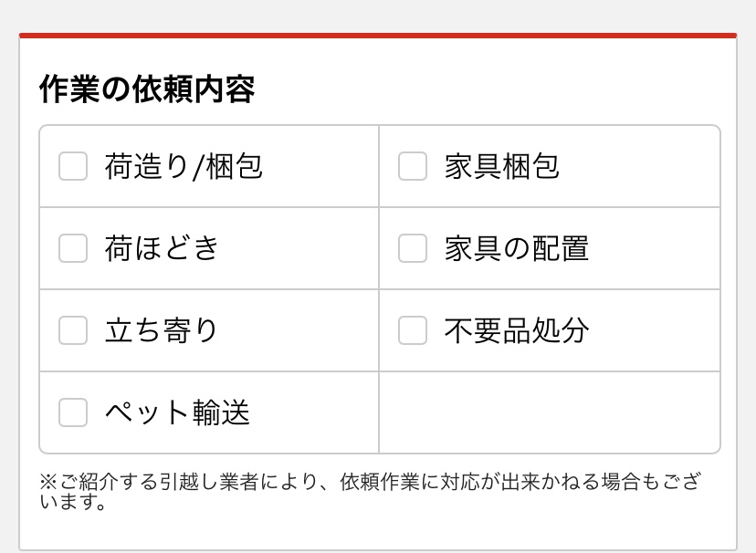Tap the 家具の配置 label text
Screen dimensions: 756x553
click(517, 248)
